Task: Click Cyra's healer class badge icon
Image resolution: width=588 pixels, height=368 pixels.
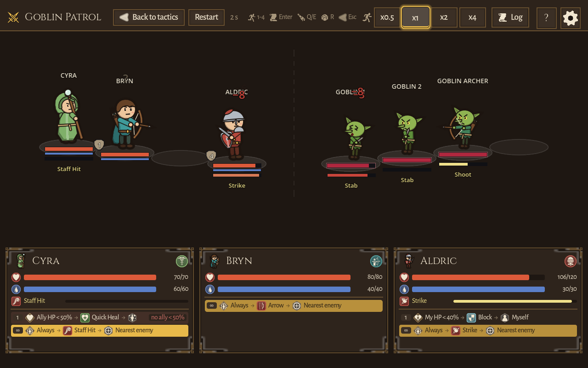Action: (x=182, y=261)
